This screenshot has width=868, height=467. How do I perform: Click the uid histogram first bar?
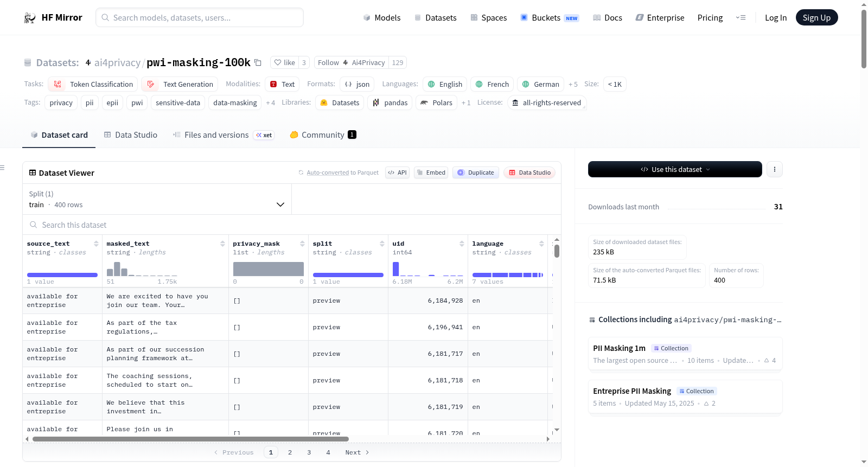tap(396, 269)
